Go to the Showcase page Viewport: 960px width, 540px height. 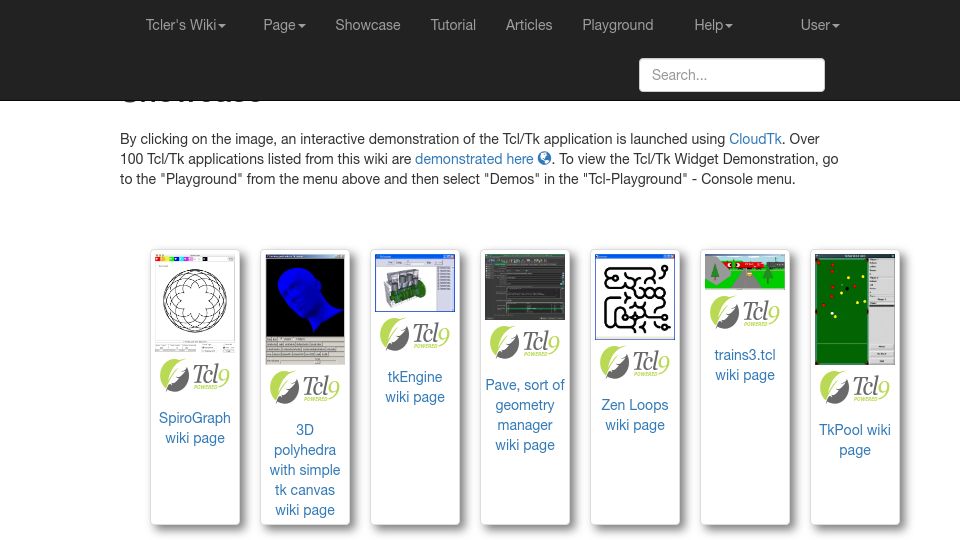coord(368,25)
